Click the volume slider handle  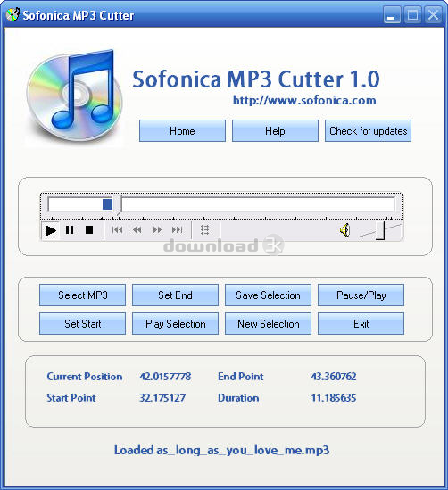[380, 231]
